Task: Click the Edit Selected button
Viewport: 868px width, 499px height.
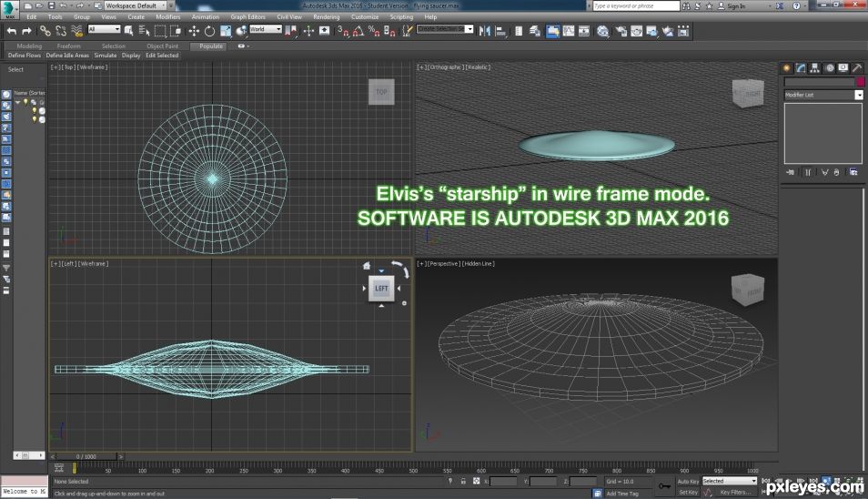Action: (162, 56)
